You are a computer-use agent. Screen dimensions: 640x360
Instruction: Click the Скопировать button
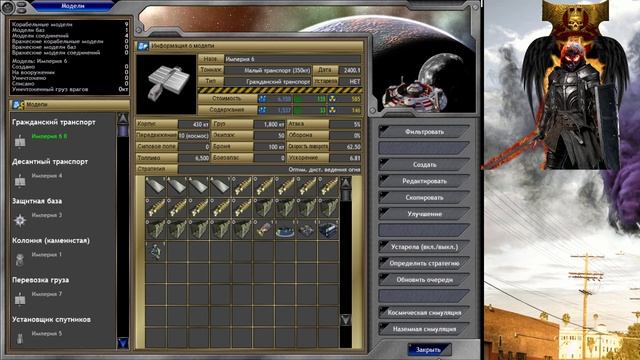(424, 198)
